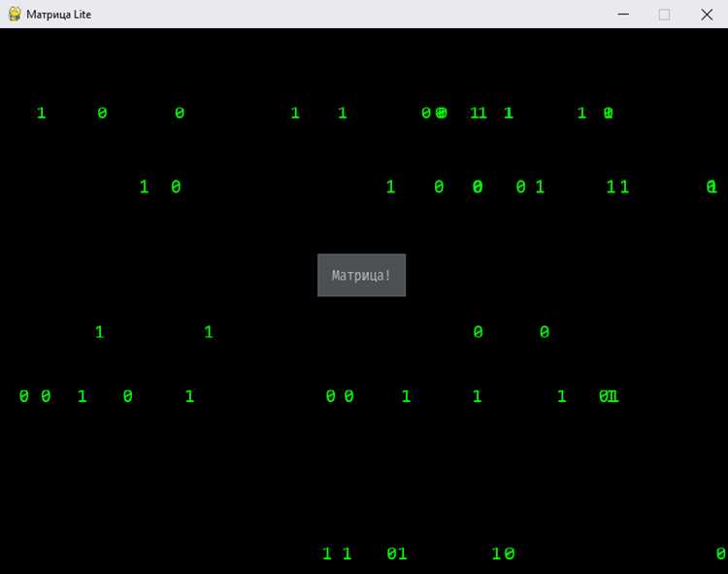Click the Матрица Lite app icon in title bar
Viewport: 728px width, 574px height.
tap(15, 15)
